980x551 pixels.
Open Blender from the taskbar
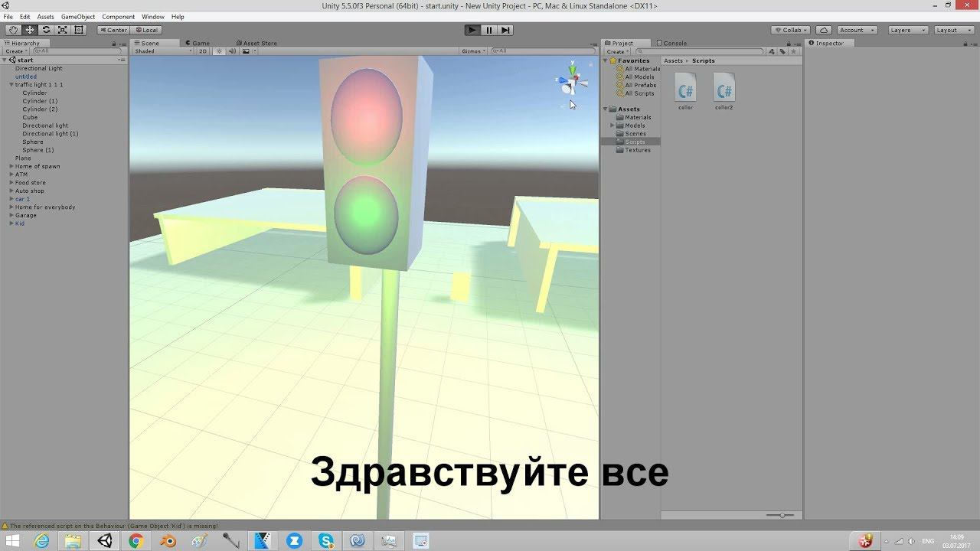[x=168, y=541]
